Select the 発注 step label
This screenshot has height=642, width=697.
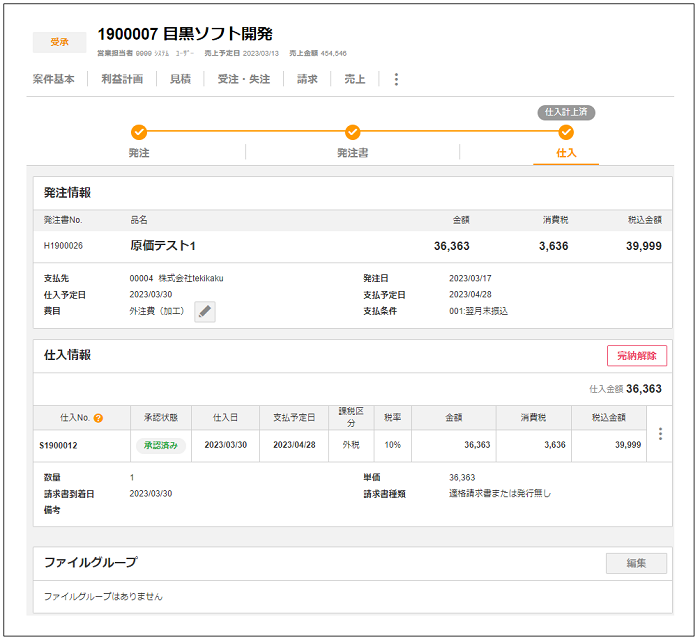[x=139, y=153]
